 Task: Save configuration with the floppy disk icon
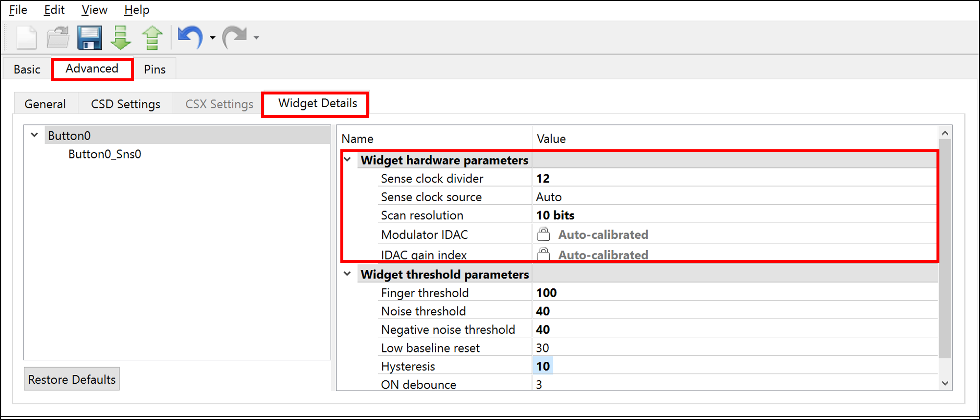tap(89, 38)
